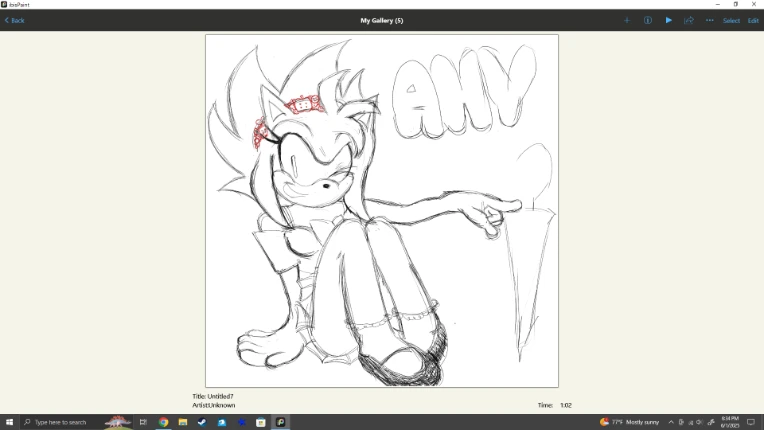Open volume control in system tray
The width and height of the screenshot is (764, 430).
tap(700, 422)
